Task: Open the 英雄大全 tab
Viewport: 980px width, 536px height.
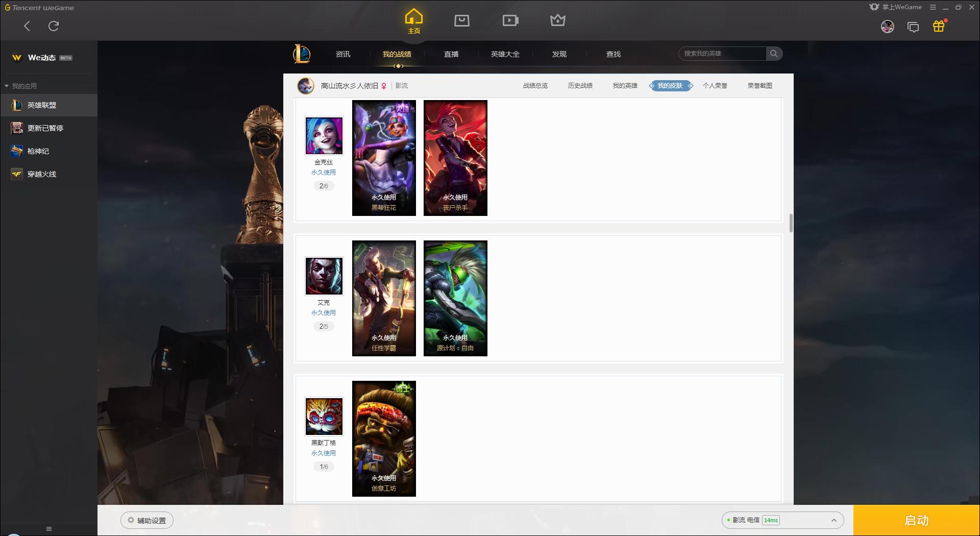Action: coord(505,54)
